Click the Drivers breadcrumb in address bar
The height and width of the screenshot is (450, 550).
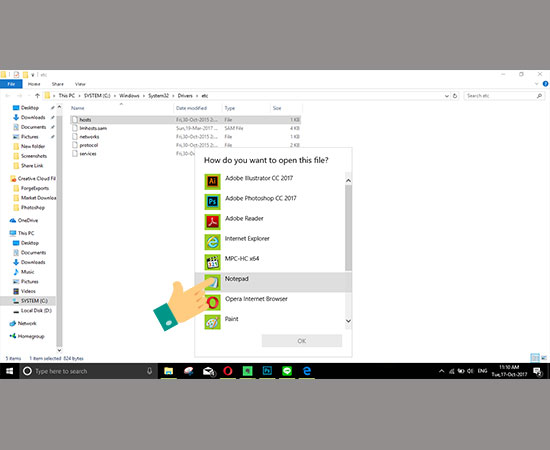coord(185,96)
